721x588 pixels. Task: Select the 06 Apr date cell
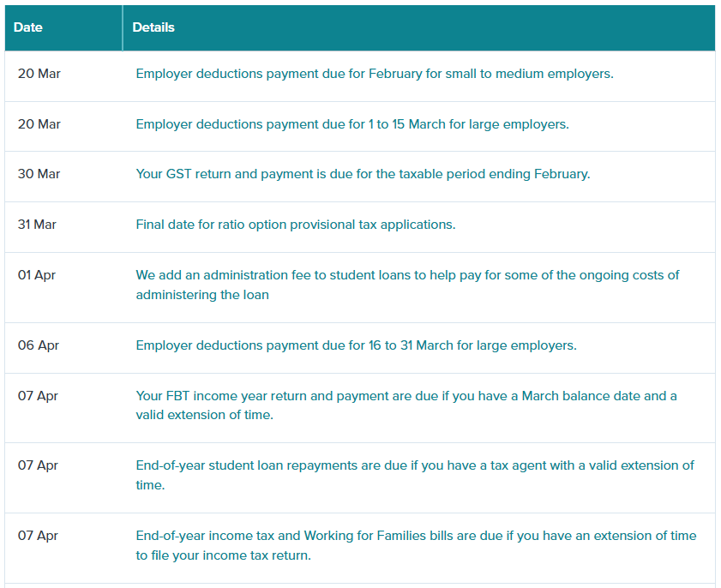click(x=39, y=345)
